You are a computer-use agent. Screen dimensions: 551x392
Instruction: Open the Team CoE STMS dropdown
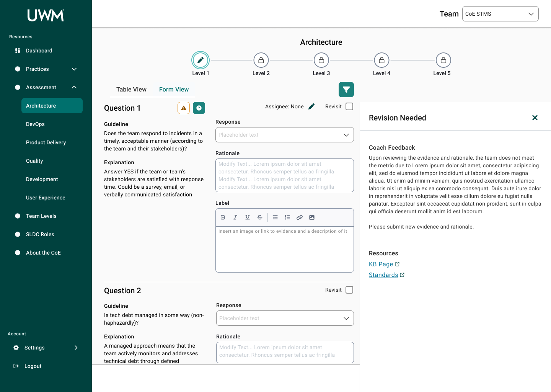500,14
